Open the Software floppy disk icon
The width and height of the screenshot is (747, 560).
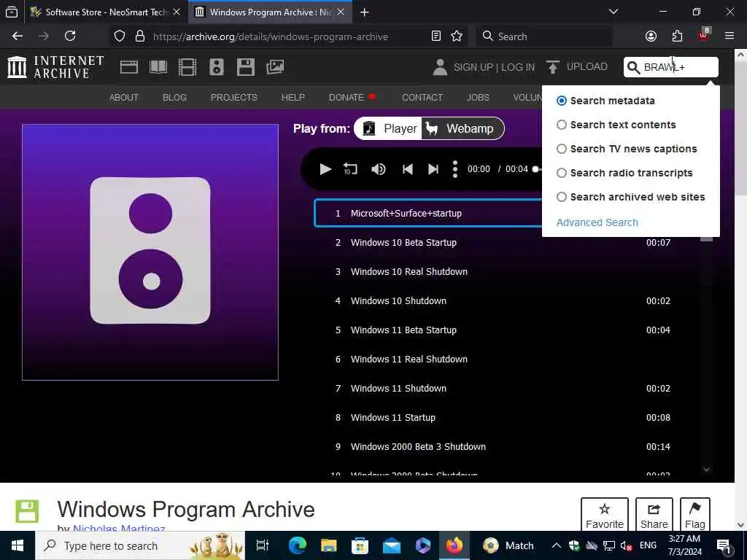[x=246, y=67]
